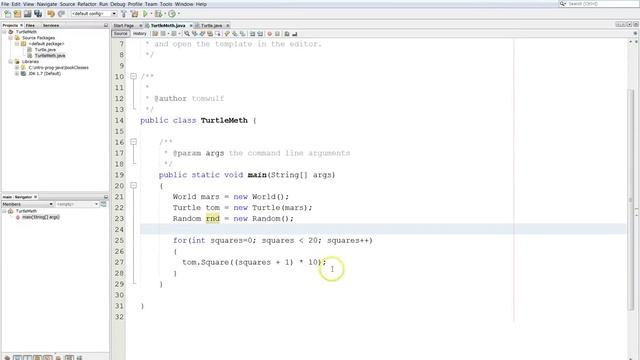Click Find Next Occurrence editor icon
The height and width of the screenshot is (360, 640).
(202, 33)
